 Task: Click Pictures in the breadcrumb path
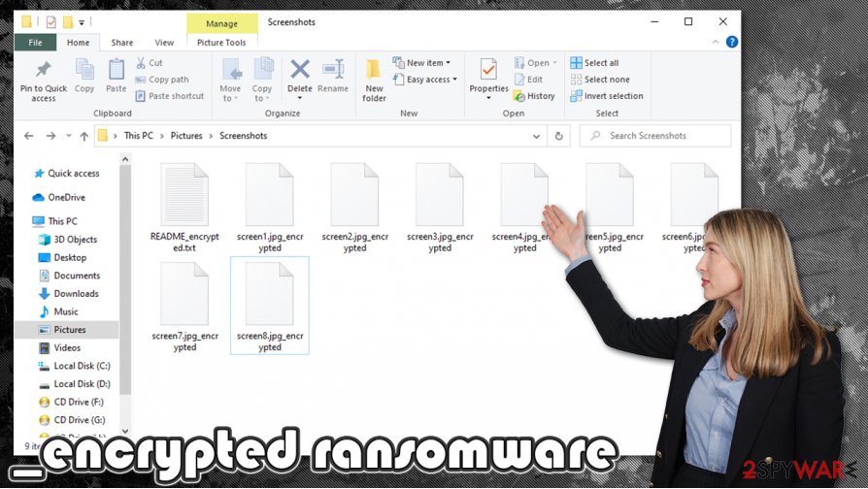click(x=186, y=136)
